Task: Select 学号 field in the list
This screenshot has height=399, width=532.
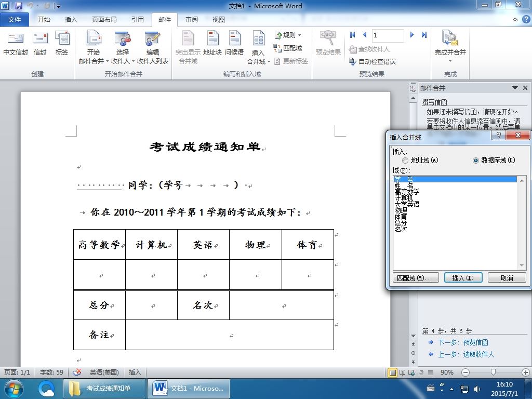Action: (455, 179)
